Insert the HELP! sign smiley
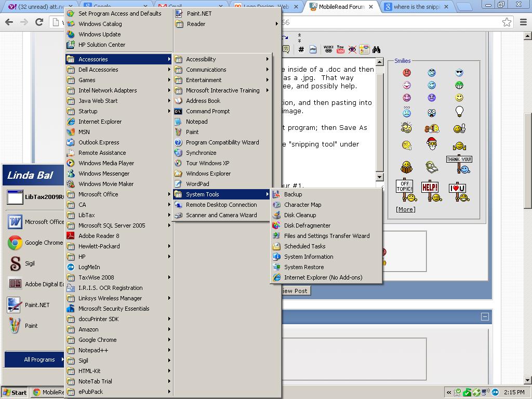Image resolution: width=532 pixels, height=399 pixels. tap(431, 191)
